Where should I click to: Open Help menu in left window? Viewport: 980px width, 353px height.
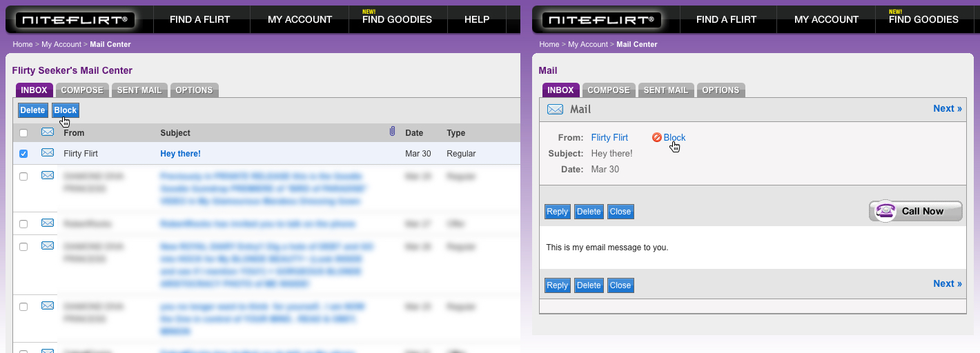point(477,19)
